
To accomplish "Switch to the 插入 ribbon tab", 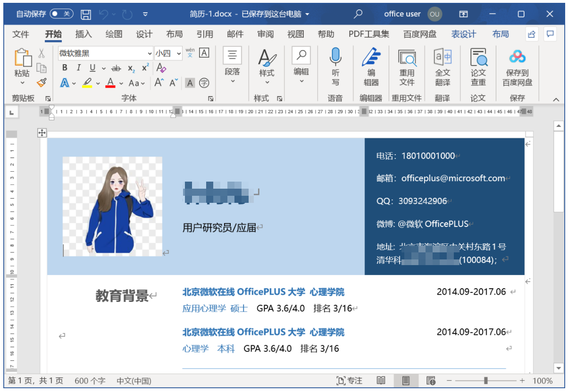I will [84, 33].
